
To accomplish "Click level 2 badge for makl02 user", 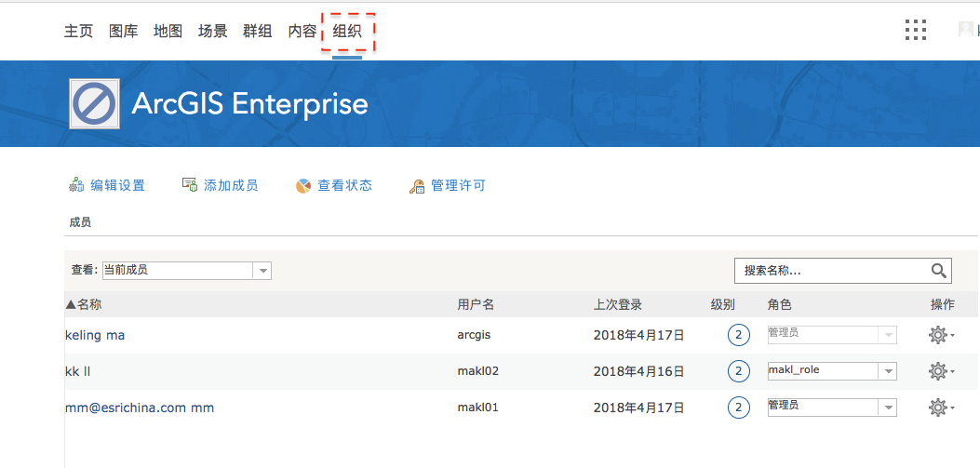I will (738, 371).
